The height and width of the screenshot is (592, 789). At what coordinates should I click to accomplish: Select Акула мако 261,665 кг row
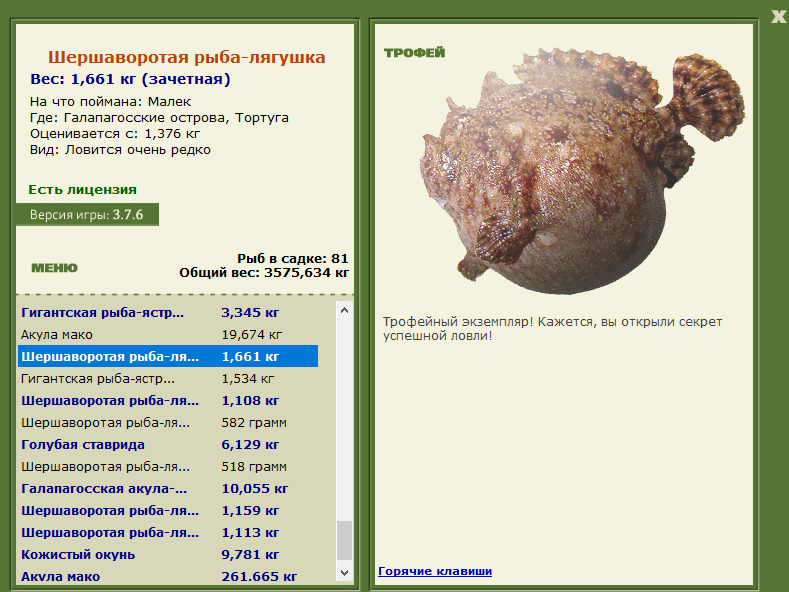pyautogui.click(x=168, y=576)
